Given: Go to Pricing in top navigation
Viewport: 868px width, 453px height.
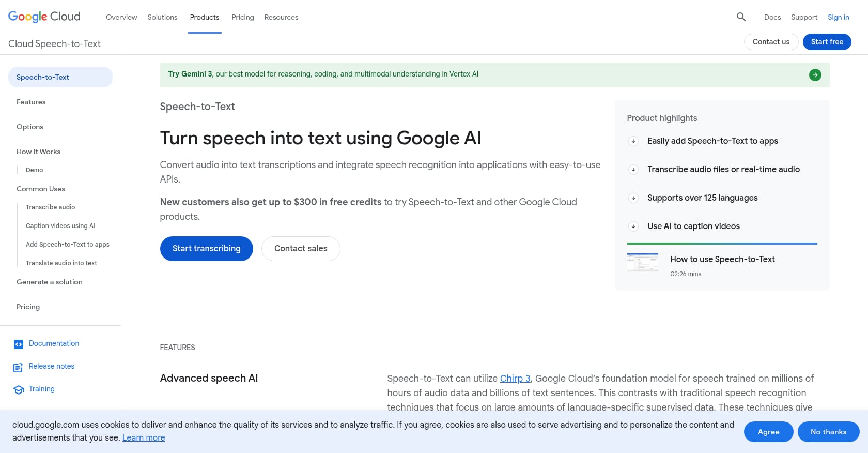Looking at the screenshot, I should 243,17.
